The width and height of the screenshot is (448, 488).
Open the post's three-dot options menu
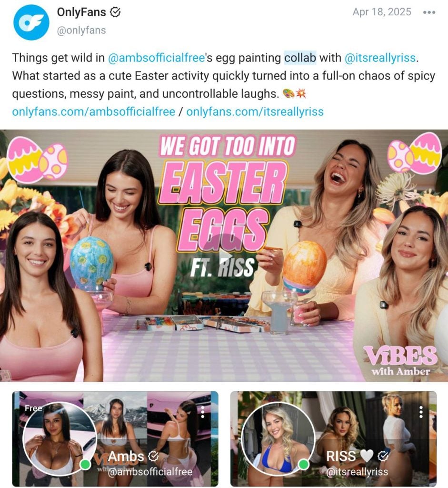(429, 12)
